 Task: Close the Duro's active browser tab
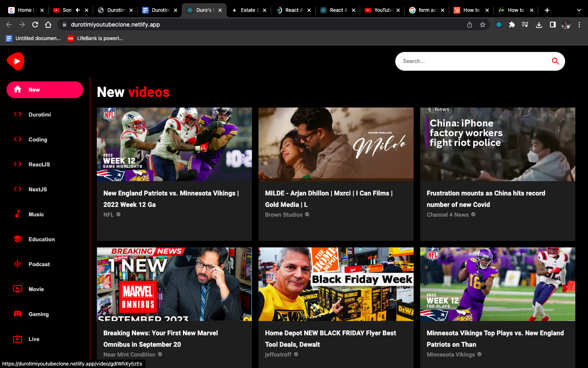pyautogui.click(x=220, y=10)
